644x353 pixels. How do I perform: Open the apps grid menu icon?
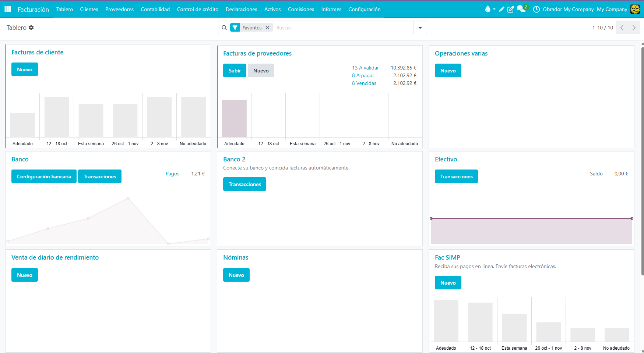[x=8, y=9]
